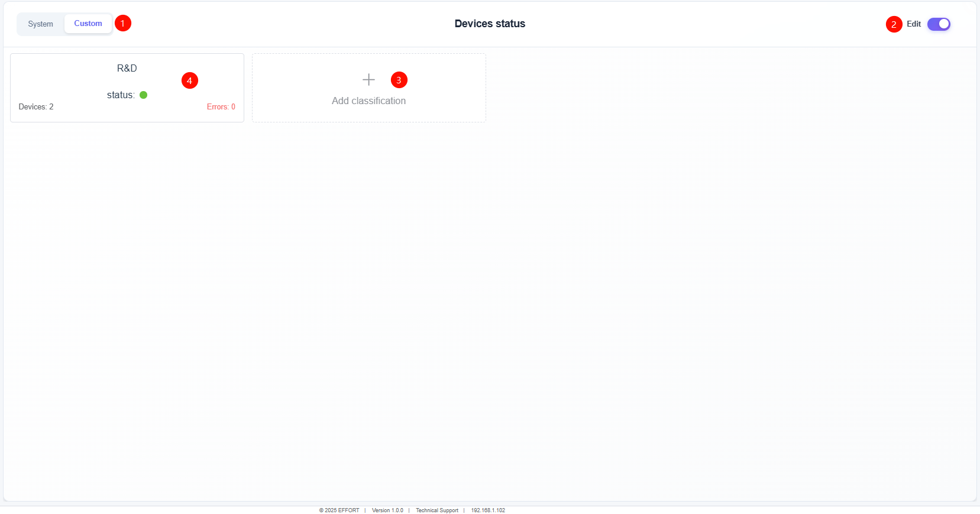This screenshot has height=514, width=980.
Task: Click the red number 2 annotation badge
Action: pyautogui.click(x=894, y=24)
